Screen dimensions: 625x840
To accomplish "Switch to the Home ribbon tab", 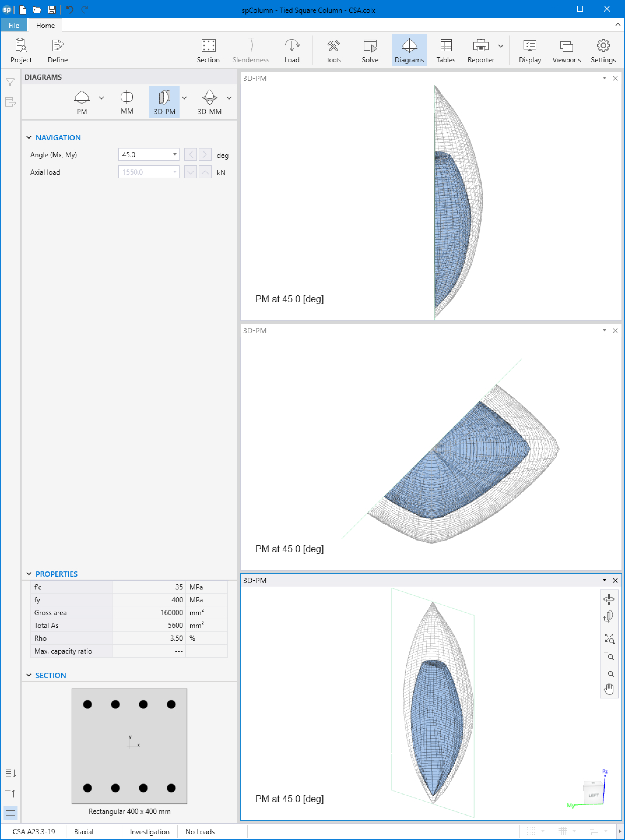I will [x=45, y=25].
